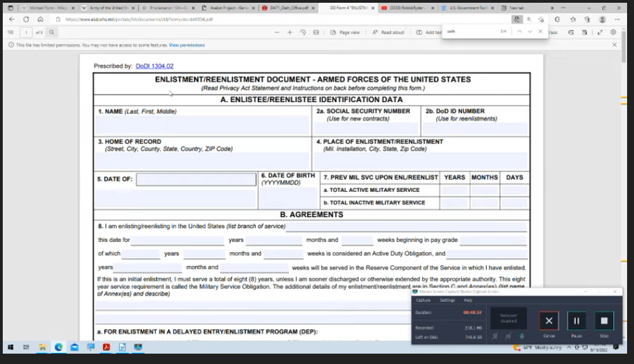Viewport: 634px width, 364px height.
Task: Toggle the Movavi microphone icon
Action: coord(522,336)
